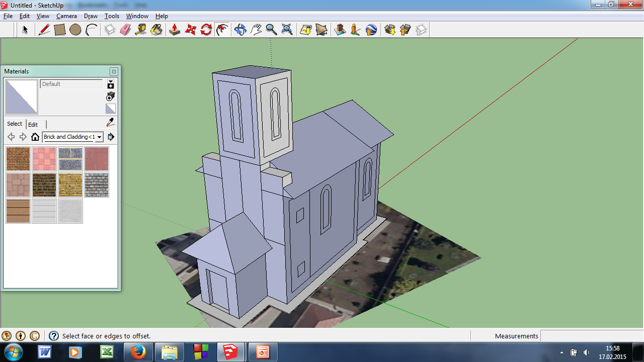Select the Push/Pull tool
This screenshot has height=362, width=644.
(x=175, y=30)
